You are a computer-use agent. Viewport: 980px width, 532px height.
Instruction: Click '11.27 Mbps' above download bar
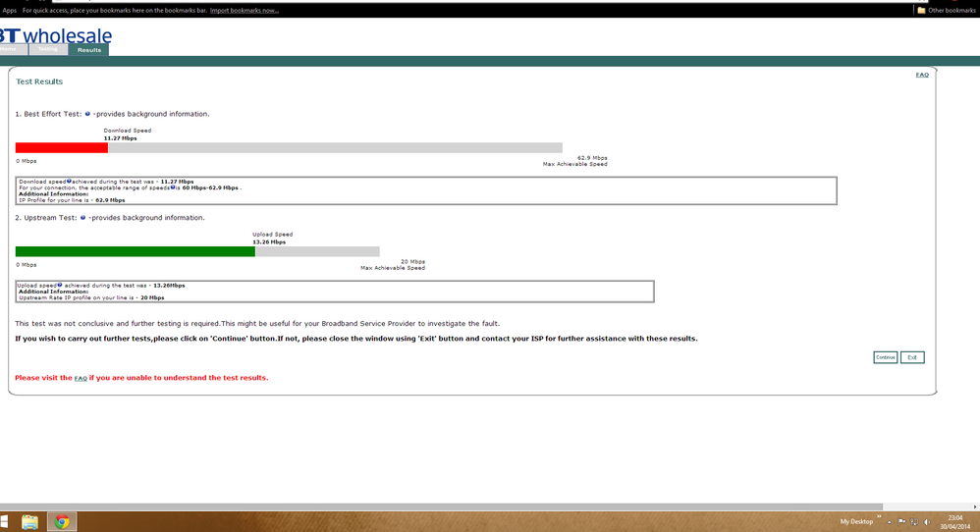[x=120, y=138]
